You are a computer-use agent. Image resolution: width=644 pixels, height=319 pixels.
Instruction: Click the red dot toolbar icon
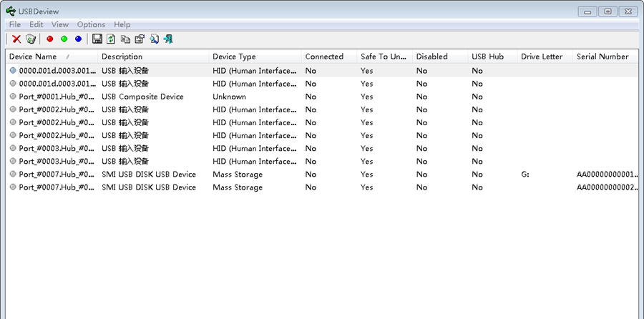[x=50, y=39]
